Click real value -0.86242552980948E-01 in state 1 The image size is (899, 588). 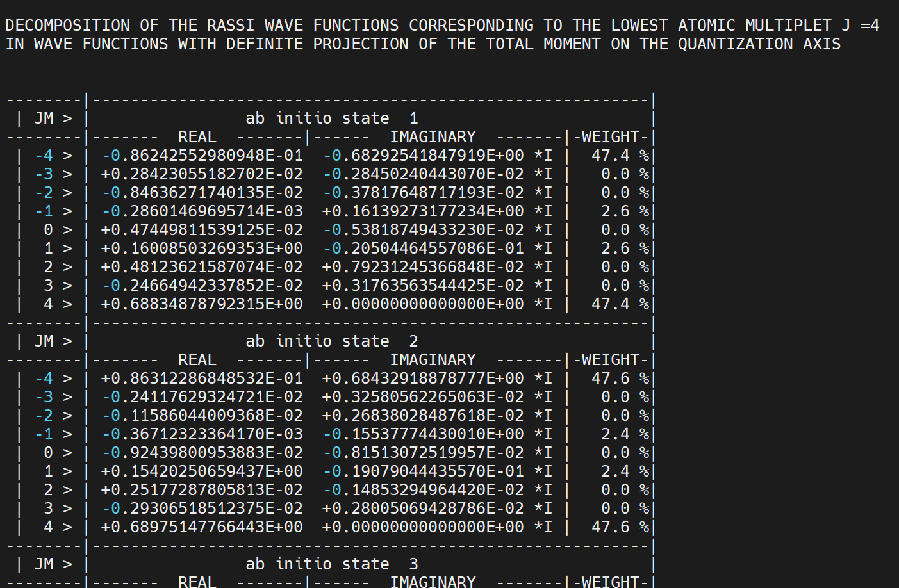(202, 156)
